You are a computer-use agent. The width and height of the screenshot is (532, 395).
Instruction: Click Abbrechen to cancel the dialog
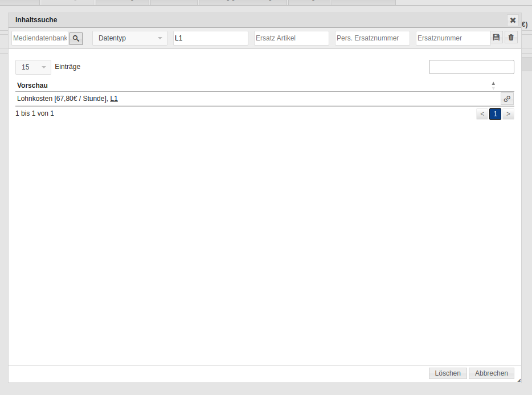click(491, 373)
